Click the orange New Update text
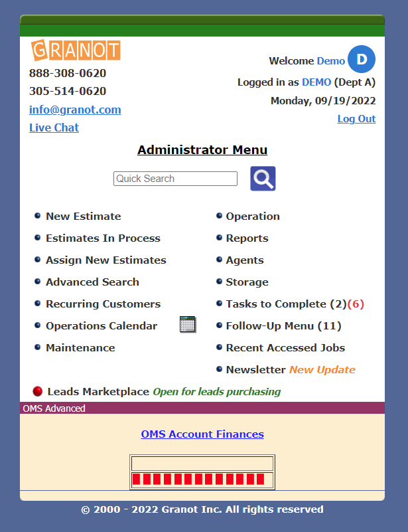408x532 pixels. pyautogui.click(x=322, y=369)
